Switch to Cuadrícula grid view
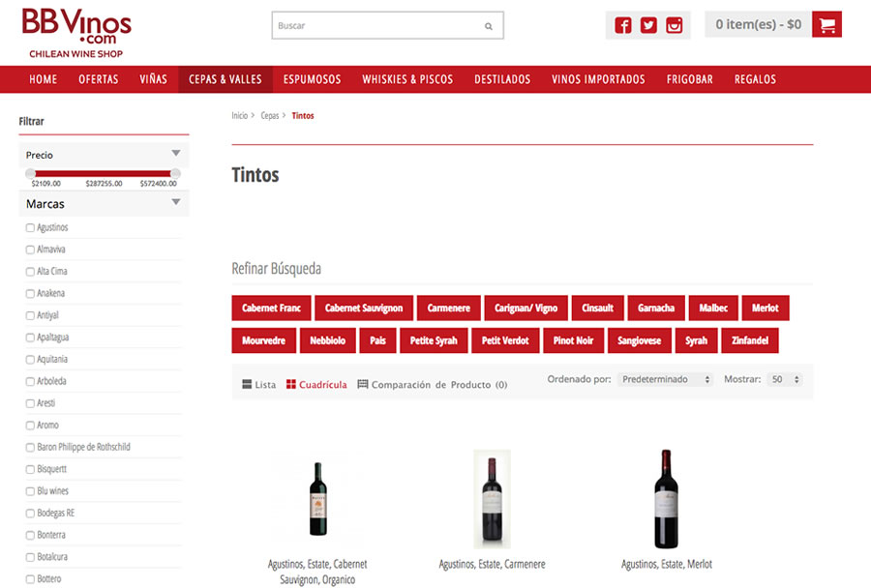871x588 pixels. coord(316,384)
